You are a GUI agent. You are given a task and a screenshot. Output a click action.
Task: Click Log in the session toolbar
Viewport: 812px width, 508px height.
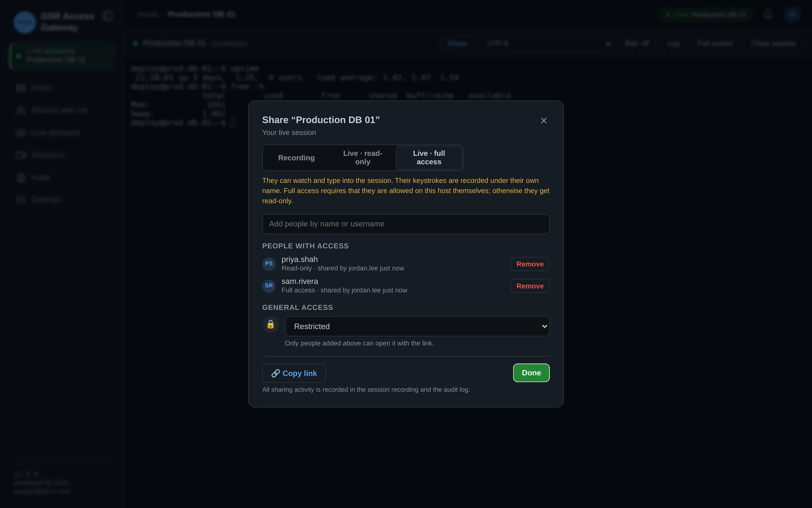click(x=673, y=44)
